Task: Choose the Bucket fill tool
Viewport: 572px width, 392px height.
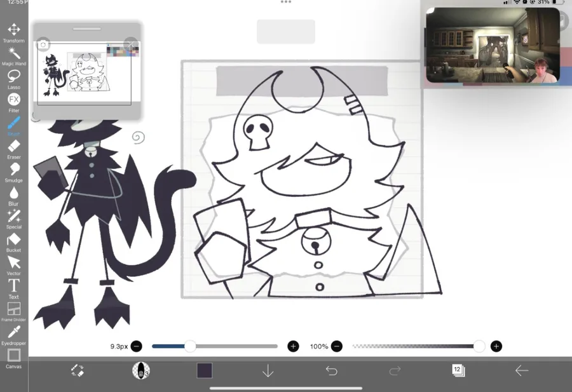Action: (x=14, y=243)
